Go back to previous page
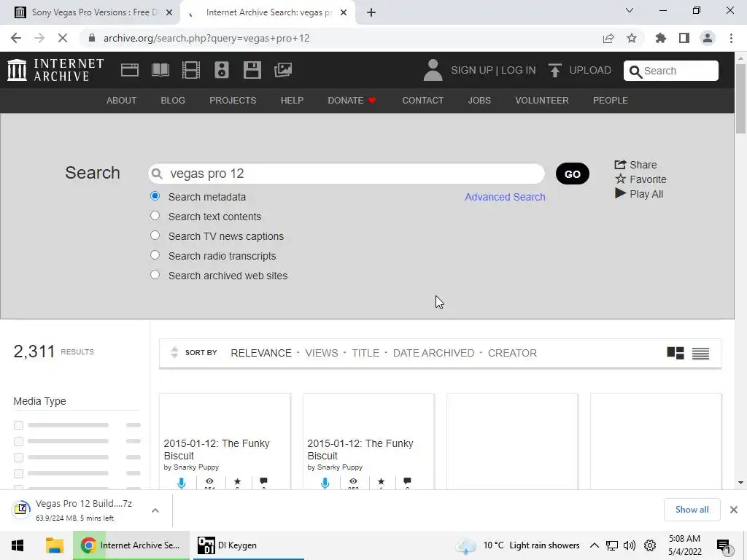The height and width of the screenshot is (560, 747). (16, 38)
